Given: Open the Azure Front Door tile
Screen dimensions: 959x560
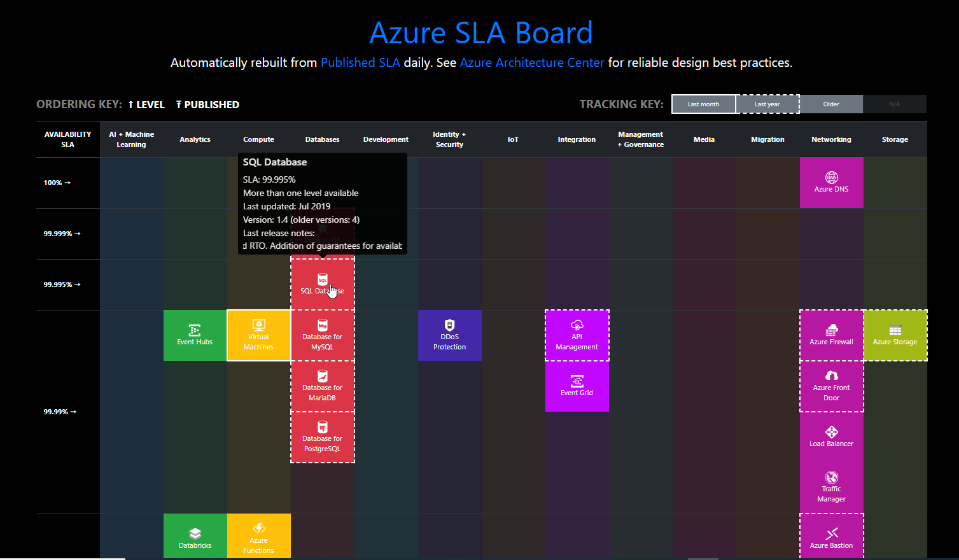Looking at the screenshot, I should point(831,386).
